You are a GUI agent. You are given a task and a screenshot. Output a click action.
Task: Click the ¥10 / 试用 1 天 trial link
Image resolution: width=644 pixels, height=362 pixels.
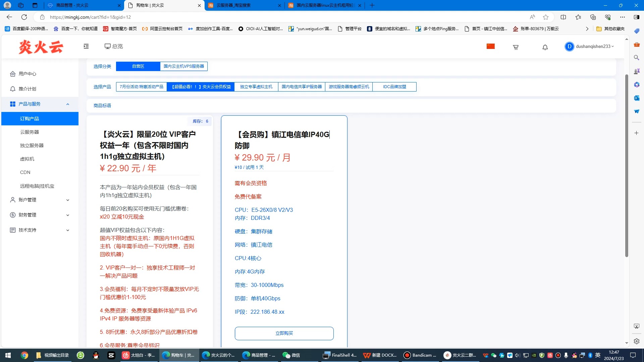pos(249,167)
